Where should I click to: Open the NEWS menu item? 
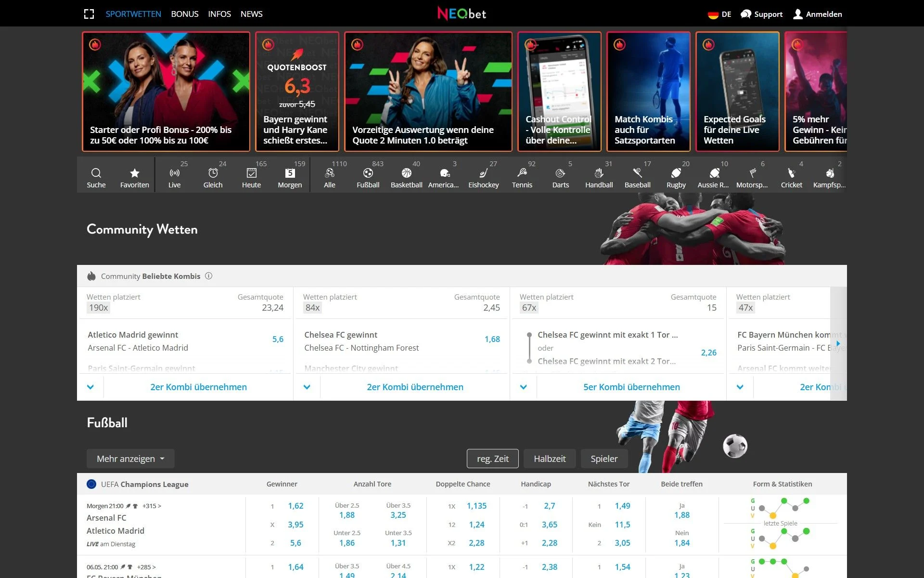point(252,14)
